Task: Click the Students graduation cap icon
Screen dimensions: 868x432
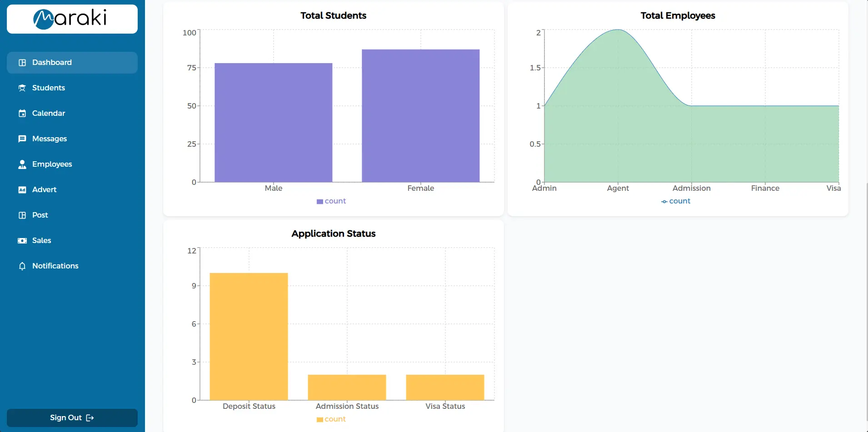Action: point(22,88)
